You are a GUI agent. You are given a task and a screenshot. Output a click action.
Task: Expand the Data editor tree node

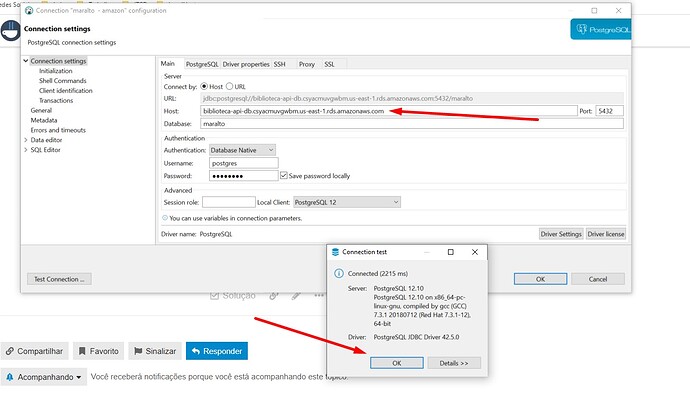(x=26, y=140)
